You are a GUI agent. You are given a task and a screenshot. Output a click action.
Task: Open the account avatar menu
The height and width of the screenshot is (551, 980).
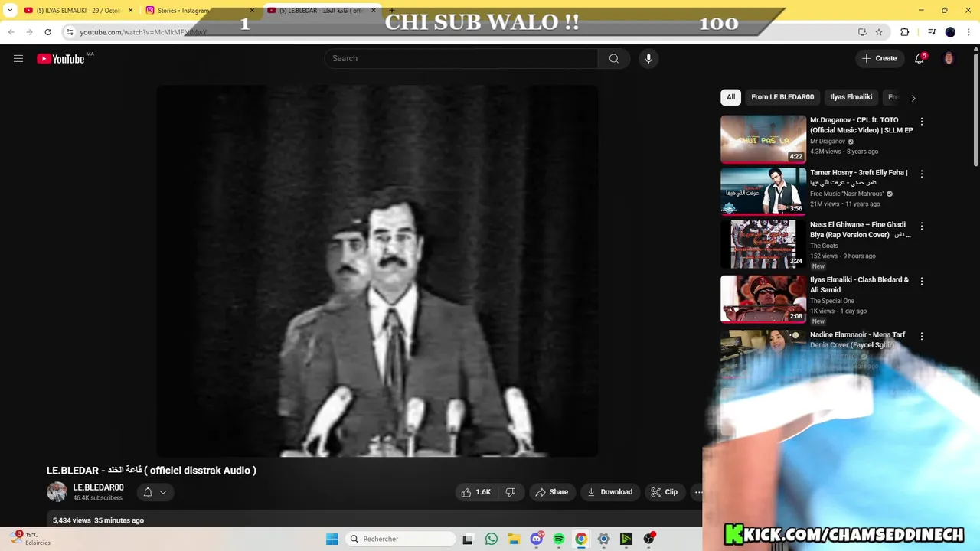click(x=949, y=58)
